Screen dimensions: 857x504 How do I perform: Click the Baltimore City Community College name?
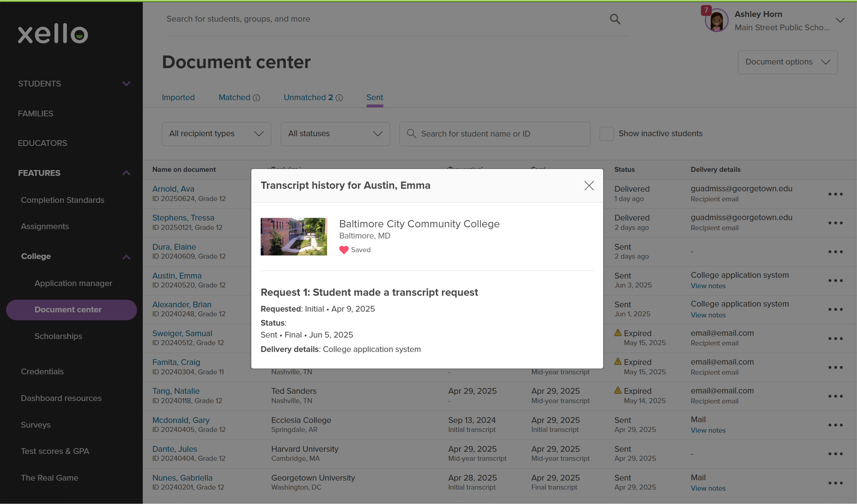coord(419,224)
